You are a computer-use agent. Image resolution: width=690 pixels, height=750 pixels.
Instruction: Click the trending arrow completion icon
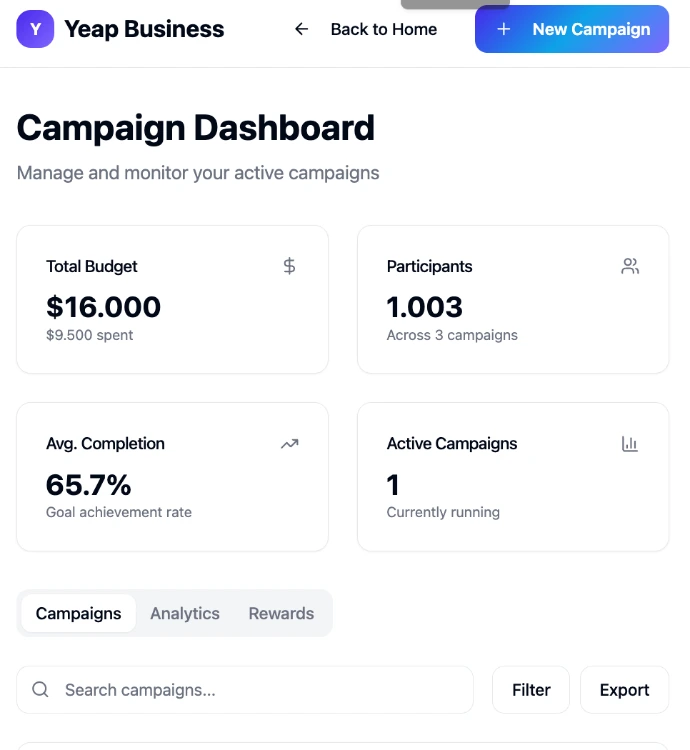pyautogui.click(x=289, y=443)
